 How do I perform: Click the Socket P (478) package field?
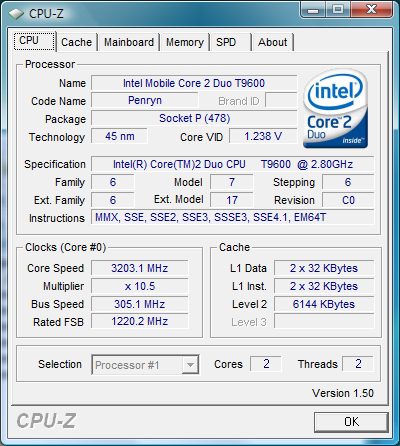pyautogui.click(x=194, y=118)
